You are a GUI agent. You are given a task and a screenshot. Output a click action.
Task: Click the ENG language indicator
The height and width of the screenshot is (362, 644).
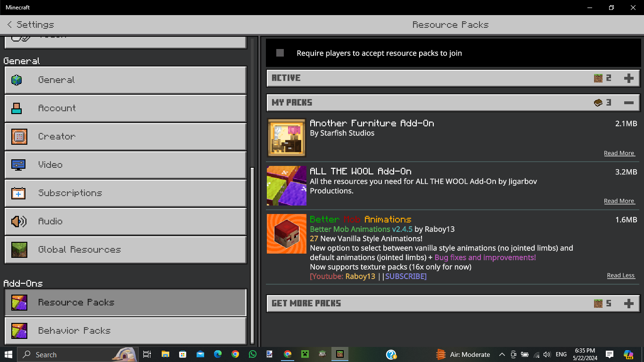point(561,354)
